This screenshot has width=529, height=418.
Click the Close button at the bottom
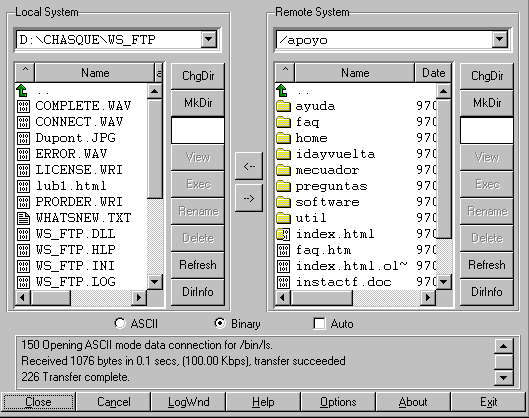click(38, 402)
